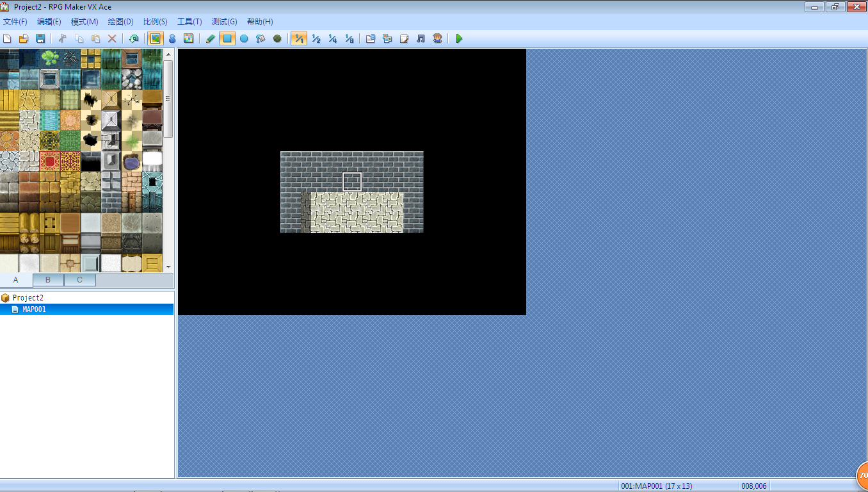Open the Database icon
Screen dimensions: 868x492
coord(371,38)
